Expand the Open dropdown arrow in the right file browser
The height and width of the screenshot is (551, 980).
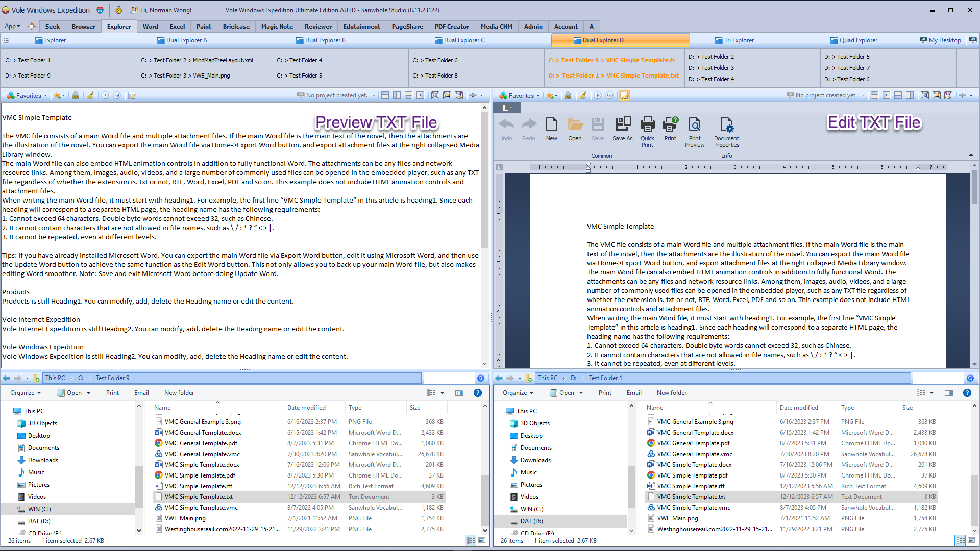point(581,393)
